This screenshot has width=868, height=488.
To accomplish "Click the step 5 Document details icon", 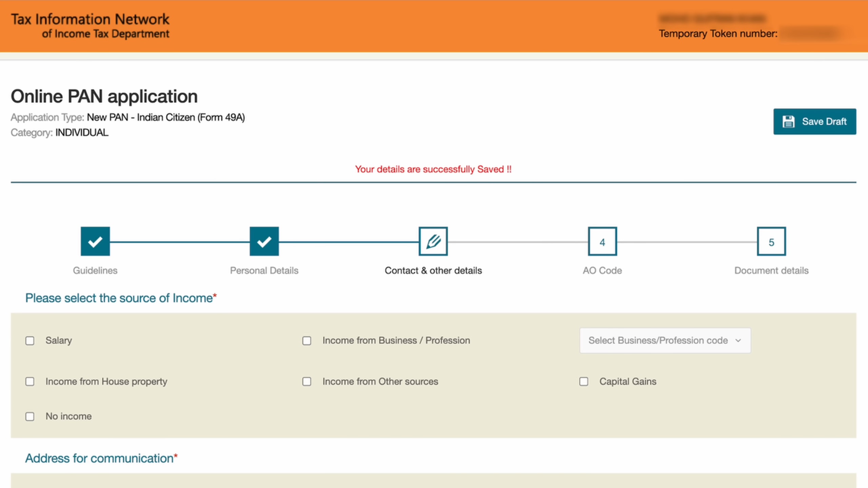I will [x=771, y=241].
